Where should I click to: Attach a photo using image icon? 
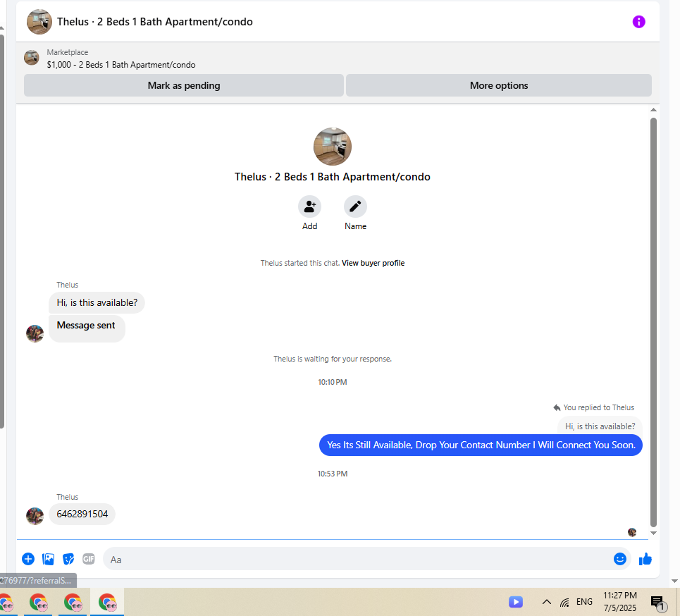pyautogui.click(x=48, y=559)
